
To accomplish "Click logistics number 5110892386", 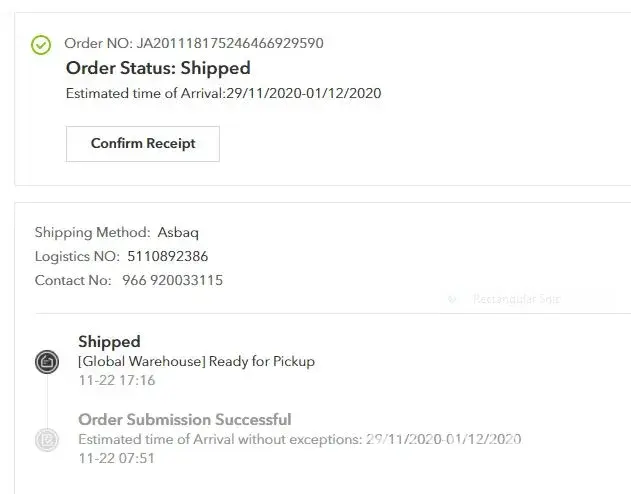I will pyautogui.click(x=168, y=256).
